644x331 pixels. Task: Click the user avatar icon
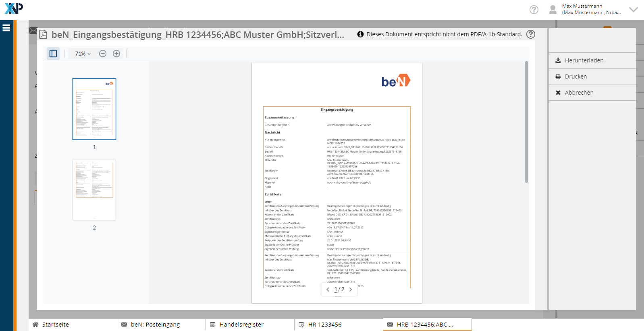553,10
